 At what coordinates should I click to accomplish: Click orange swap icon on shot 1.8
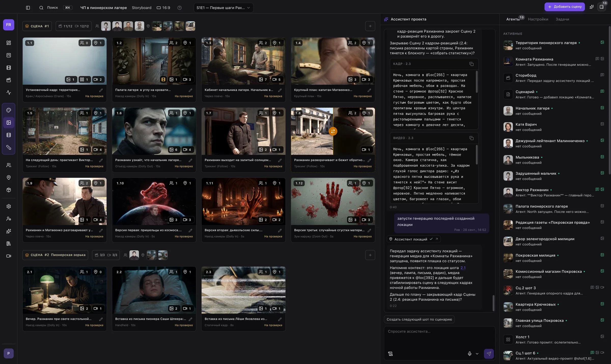coord(333,131)
